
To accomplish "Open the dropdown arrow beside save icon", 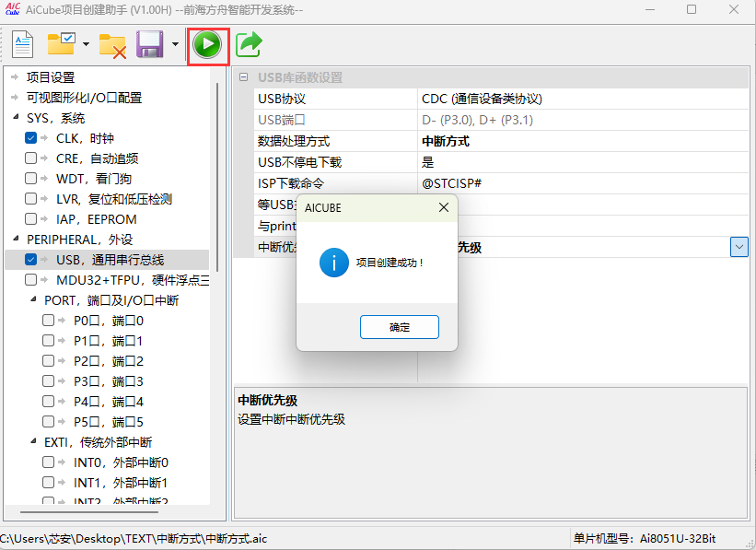I will tap(175, 44).
